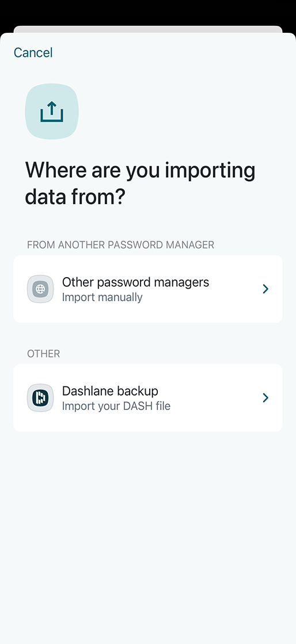Click the Dashlane logo icon

(x=40, y=397)
